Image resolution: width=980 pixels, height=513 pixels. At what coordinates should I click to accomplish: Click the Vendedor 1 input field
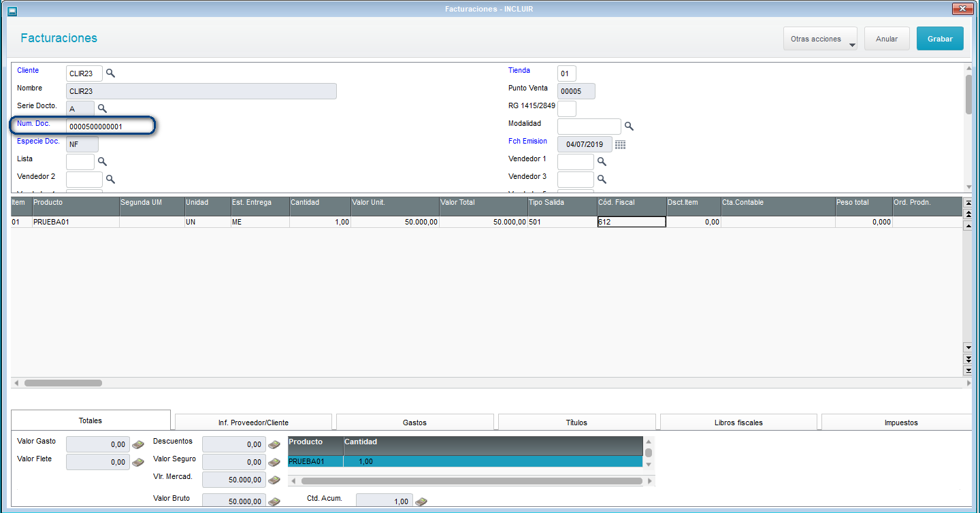(576, 162)
